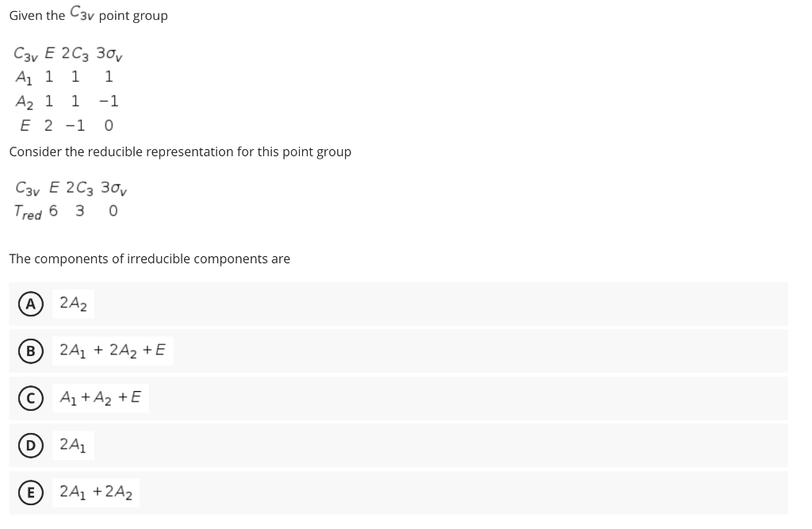Image resolution: width=812 pixels, height=529 pixels.
Task: Click the circled E icon
Action: coord(30,493)
